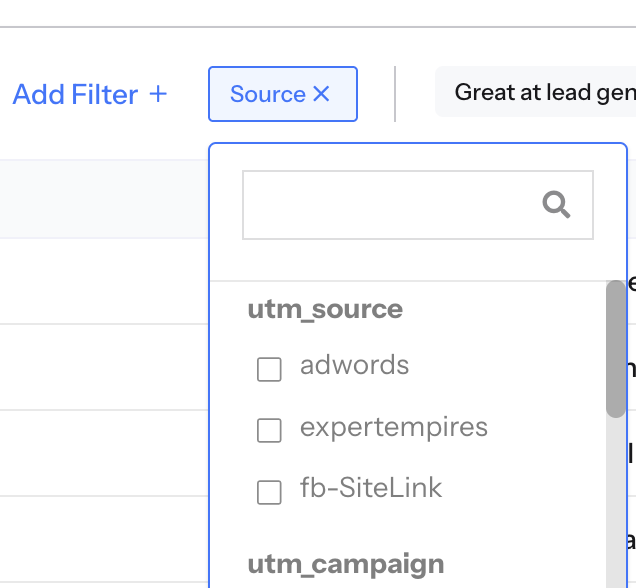Click the utm_campaign group heading
Image resolution: width=636 pixels, height=588 pixels.
[346, 564]
